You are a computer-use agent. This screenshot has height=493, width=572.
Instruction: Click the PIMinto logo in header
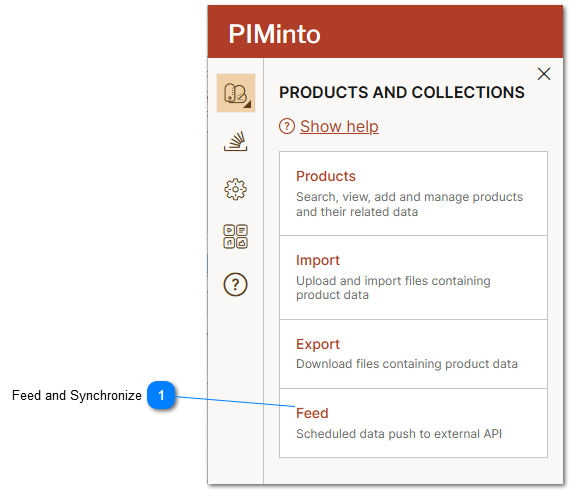point(274,34)
